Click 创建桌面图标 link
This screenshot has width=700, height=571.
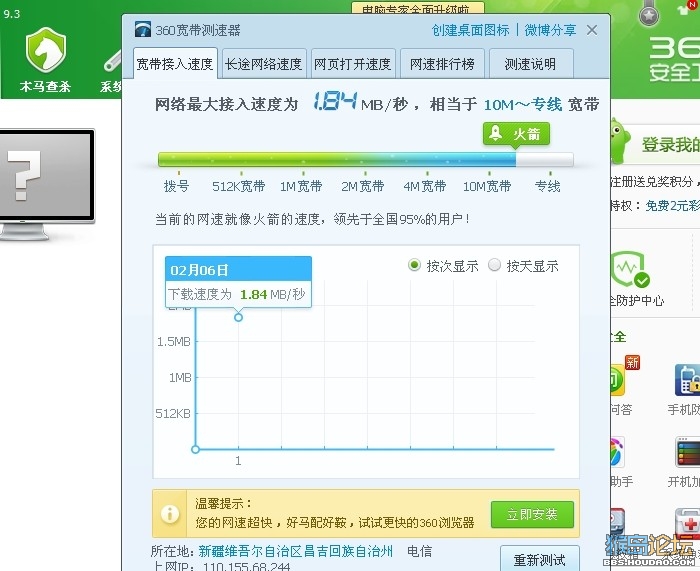(470, 30)
